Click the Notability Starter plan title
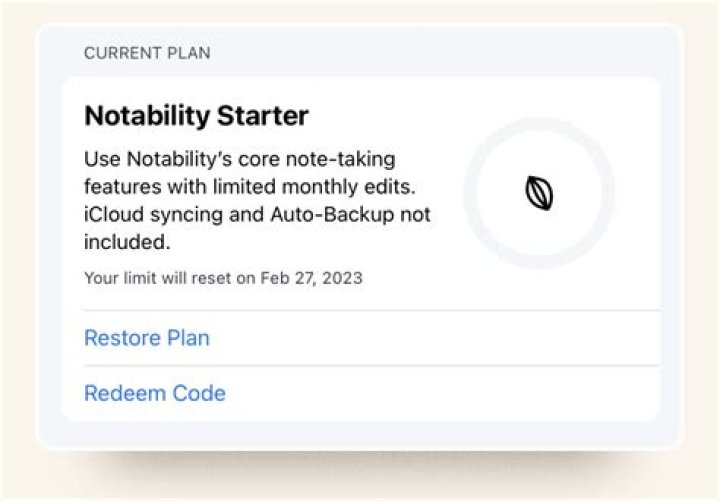This screenshot has height=501, width=720. click(196, 116)
